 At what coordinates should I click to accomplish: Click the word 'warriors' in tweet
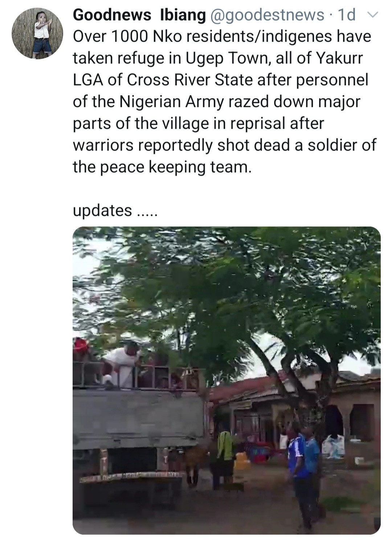pos(104,145)
